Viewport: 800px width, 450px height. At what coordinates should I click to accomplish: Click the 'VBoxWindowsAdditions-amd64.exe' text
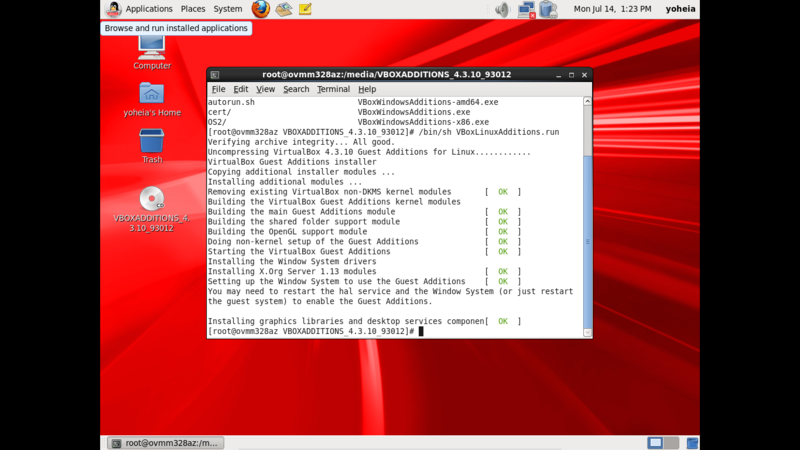click(x=428, y=102)
